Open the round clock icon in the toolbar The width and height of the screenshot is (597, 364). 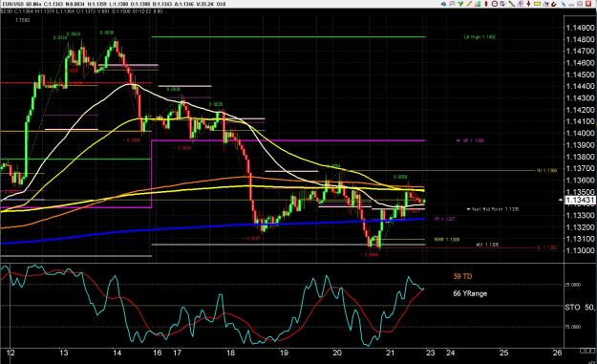coord(495,4)
